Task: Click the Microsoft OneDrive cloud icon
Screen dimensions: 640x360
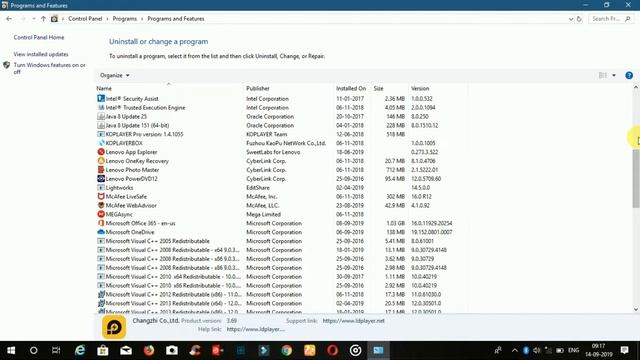Action: pyautogui.click(x=101, y=232)
